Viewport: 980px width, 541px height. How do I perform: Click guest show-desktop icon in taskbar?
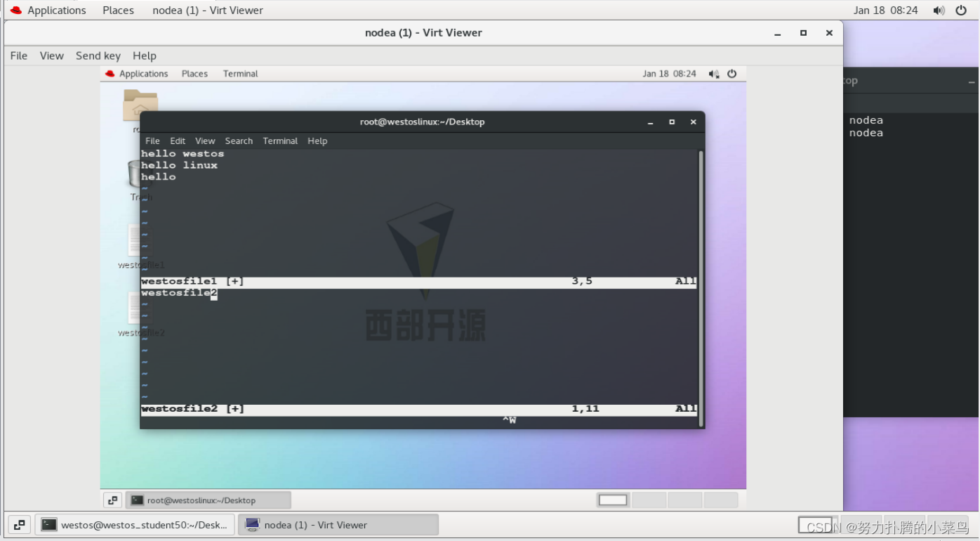click(113, 500)
